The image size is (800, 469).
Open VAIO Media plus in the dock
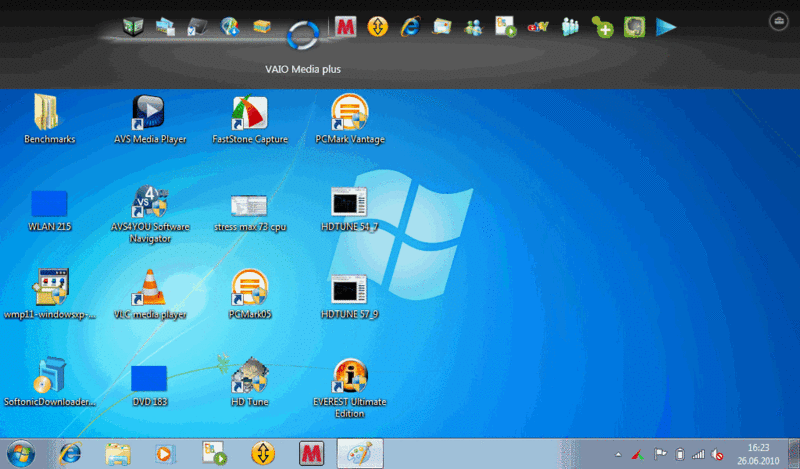click(303, 35)
